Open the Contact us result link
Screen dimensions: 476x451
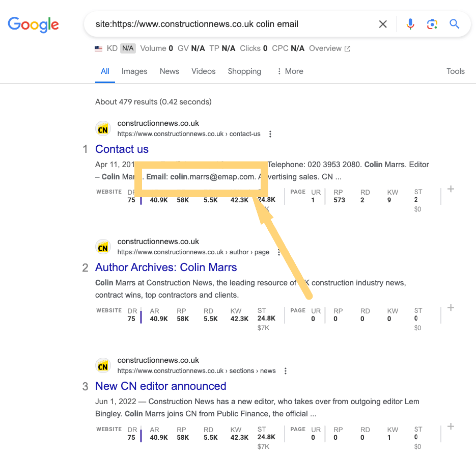(x=122, y=149)
